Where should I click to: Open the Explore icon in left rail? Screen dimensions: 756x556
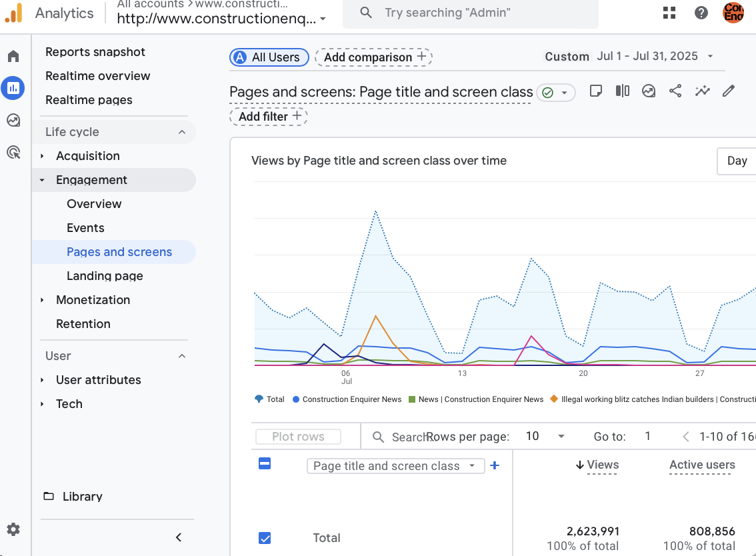tap(13, 120)
